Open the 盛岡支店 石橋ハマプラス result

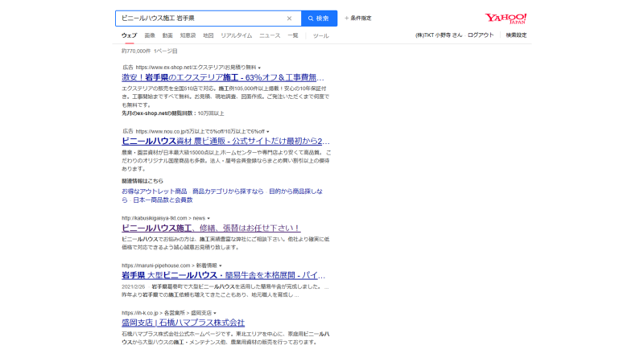(x=183, y=323)
